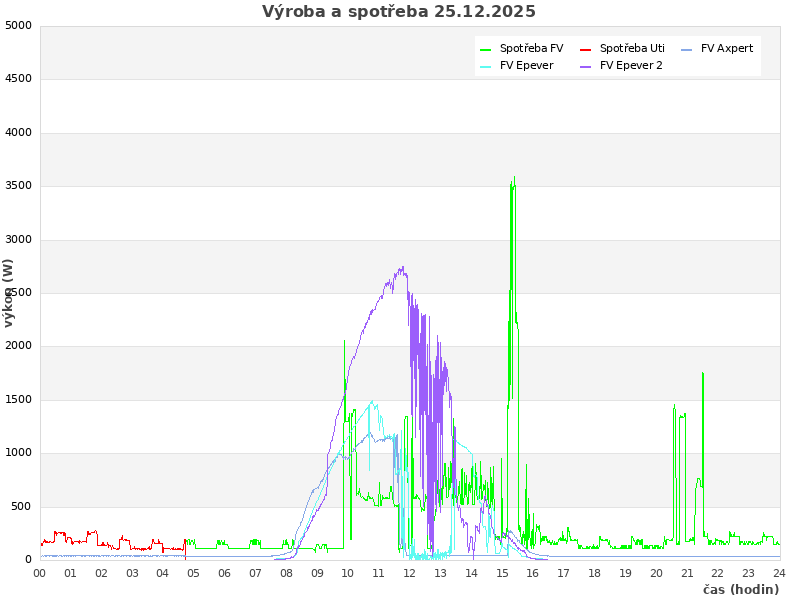This screenshot has height=600, width=800.
Task: Click the cyan FV Epever legend swatch
Action: 486,66
